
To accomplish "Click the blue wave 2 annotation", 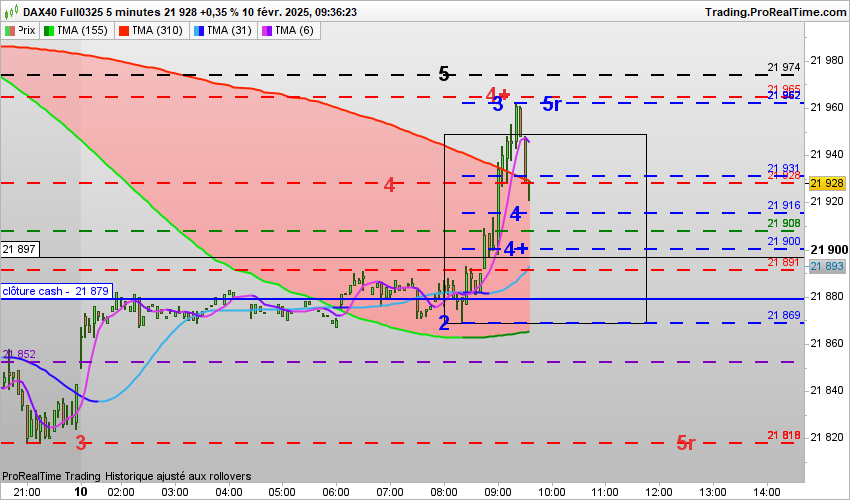I will click(444, 323).
